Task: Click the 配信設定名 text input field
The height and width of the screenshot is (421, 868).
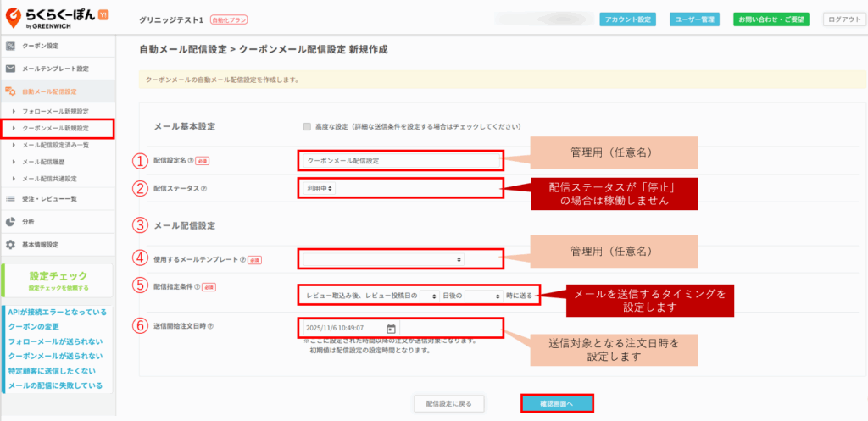Action: 401,160
